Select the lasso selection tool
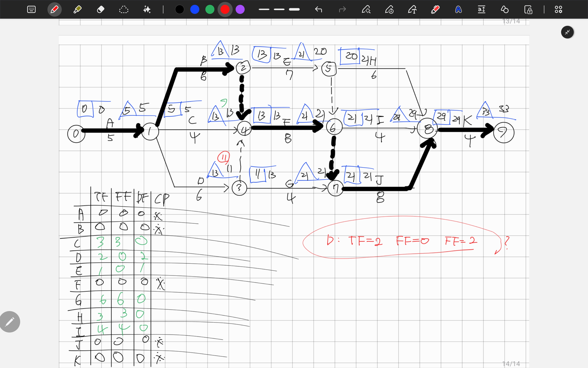This screenshot has width=588, height=368. (123, 9)
